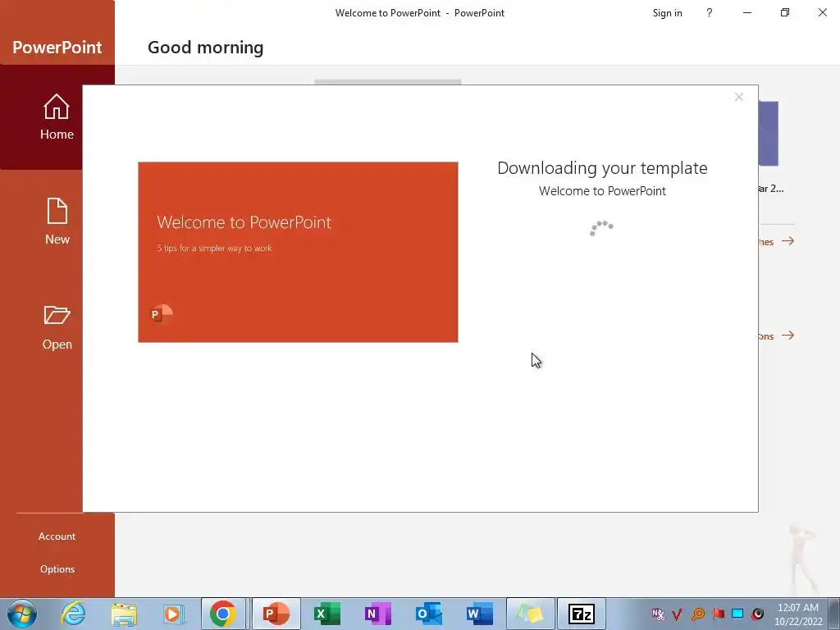
Task: Launch Word from the taskbar
Action: pos(479,614)
